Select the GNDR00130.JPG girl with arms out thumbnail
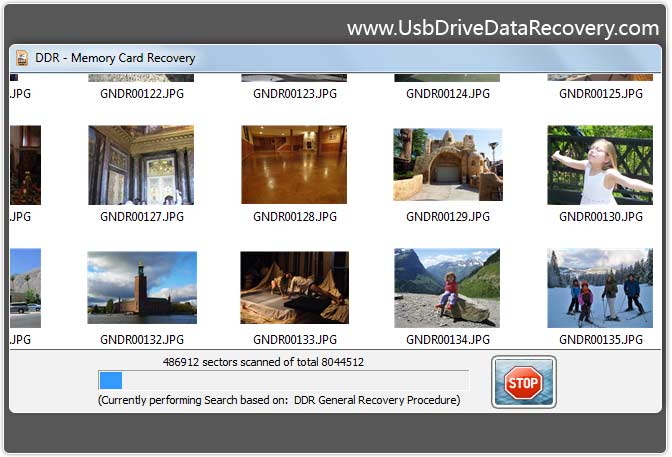The width and height of the screenshot is (672, 457). coord(600,165)
